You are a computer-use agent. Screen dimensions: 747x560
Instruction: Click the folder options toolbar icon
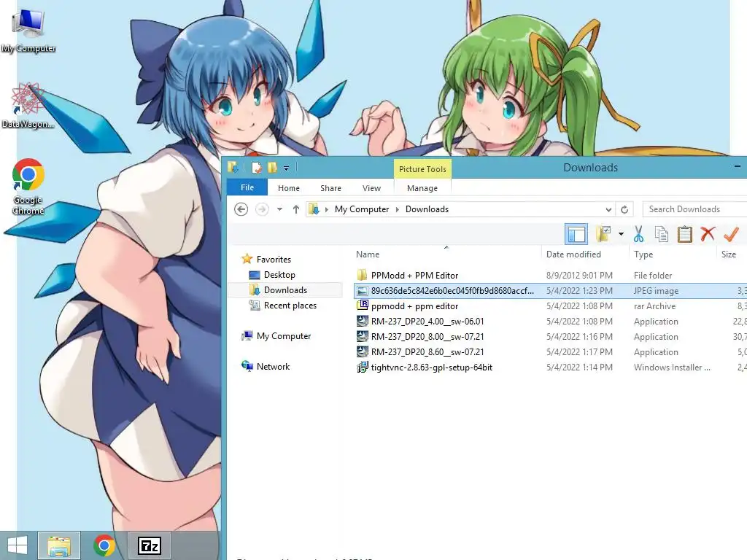click(604, 234)
